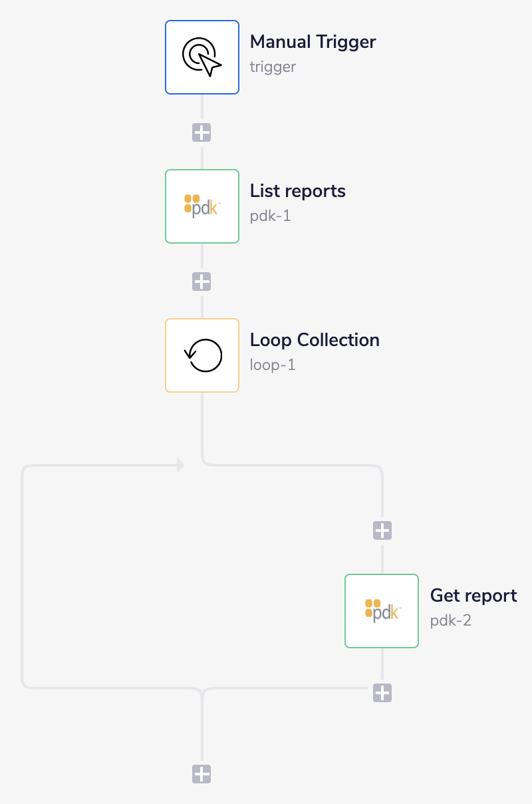The width and height of the screenshot is (532, 804).
Task: Click the pdk logo on List reports node
Action: 201,206
